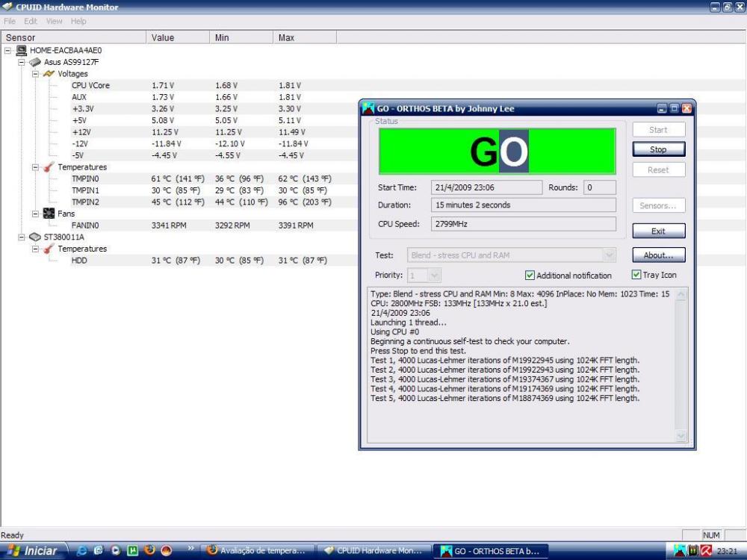Collapse the Voltages tree node

35,74
